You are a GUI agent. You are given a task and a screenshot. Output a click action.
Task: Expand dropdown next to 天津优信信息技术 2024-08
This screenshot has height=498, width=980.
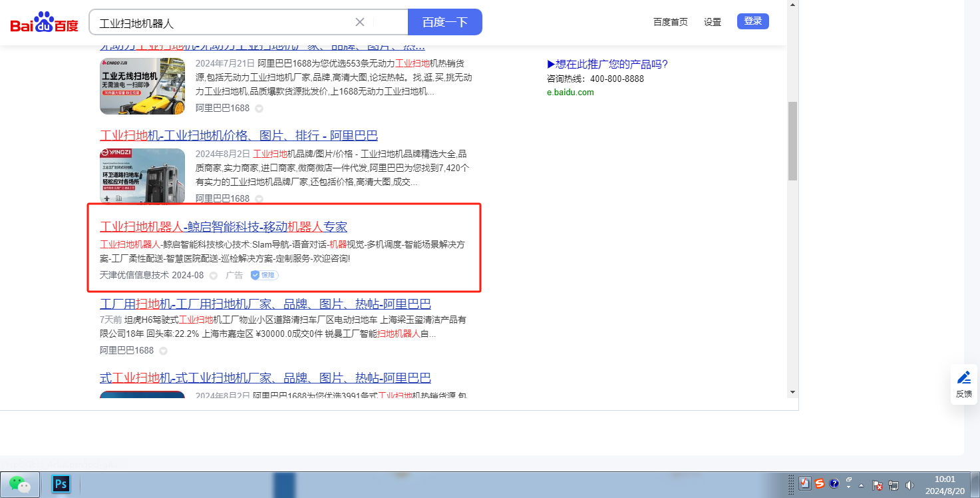[x=214, y=276]
